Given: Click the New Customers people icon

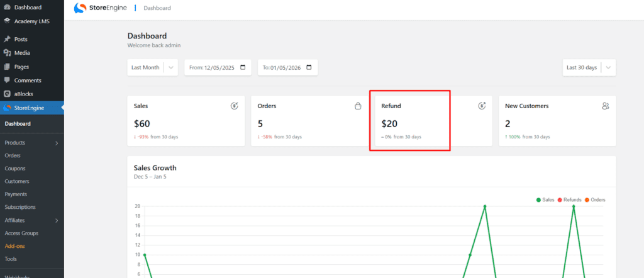Looking at the screenshot, I should pyautogui.click(x=606, y=106).
